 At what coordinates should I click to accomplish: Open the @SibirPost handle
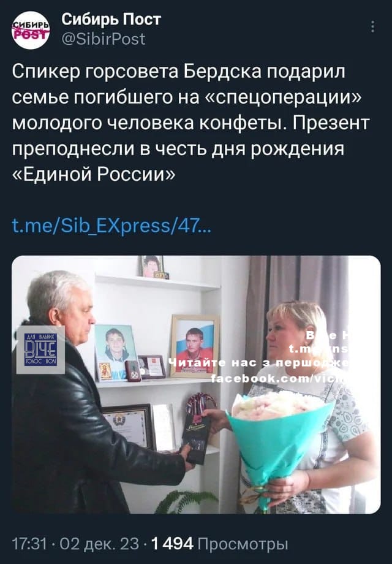(104, 39)
